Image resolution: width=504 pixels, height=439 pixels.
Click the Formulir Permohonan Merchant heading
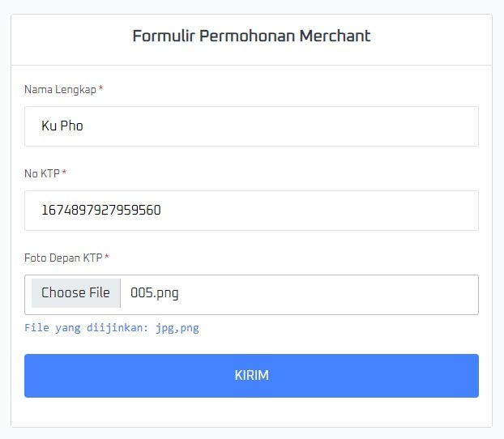pyautogui.click(x=251, y=36)
